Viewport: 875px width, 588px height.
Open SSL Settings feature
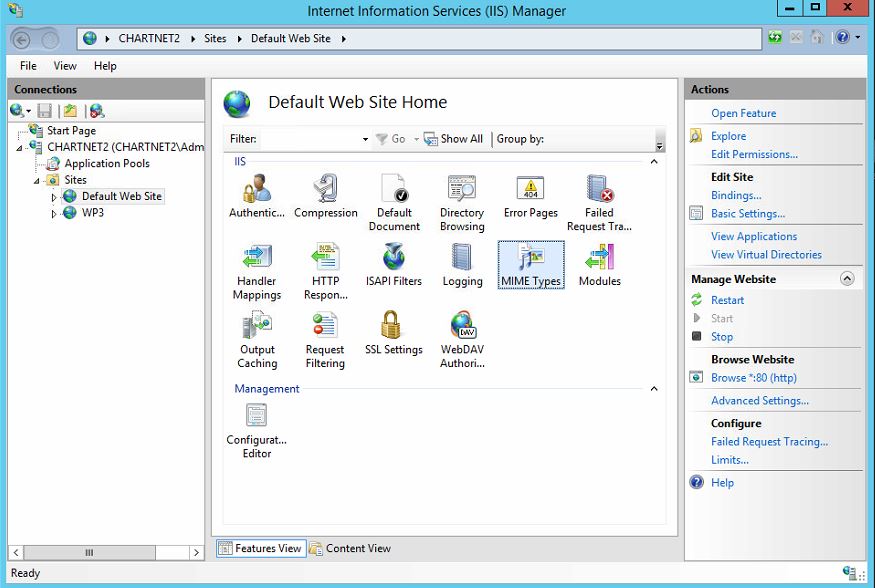tap(394, 333)
